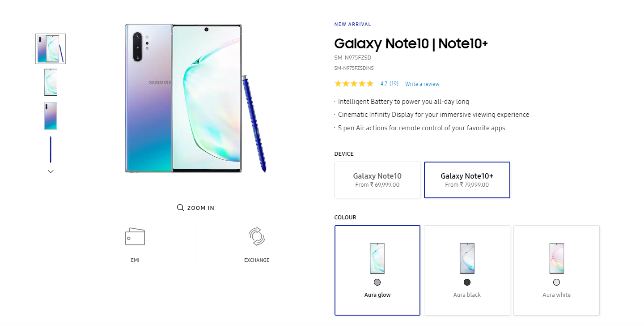644x325 pixels.
Task: Click the fifth star in the rating
Action: [371, 83]
